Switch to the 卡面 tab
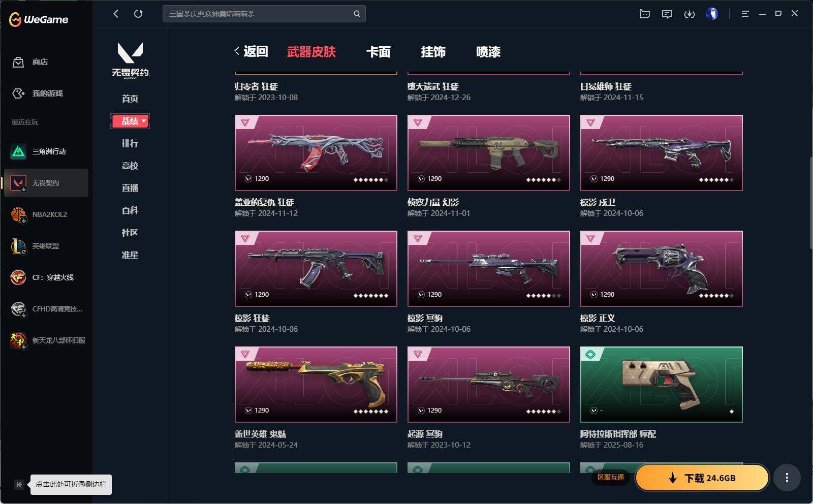813x504 pixels. pyautogui.click(x=379, y=52)
